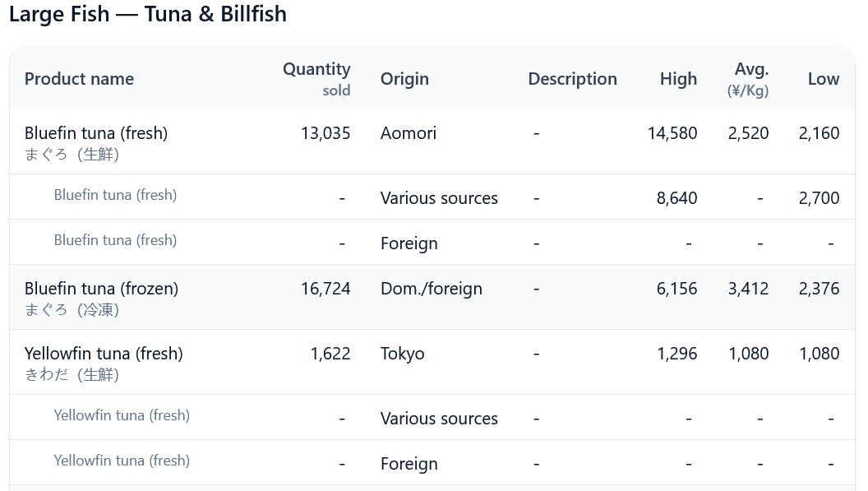Click the High price column header
This screenshot has width=868, height=491.
tap(678, 79)
